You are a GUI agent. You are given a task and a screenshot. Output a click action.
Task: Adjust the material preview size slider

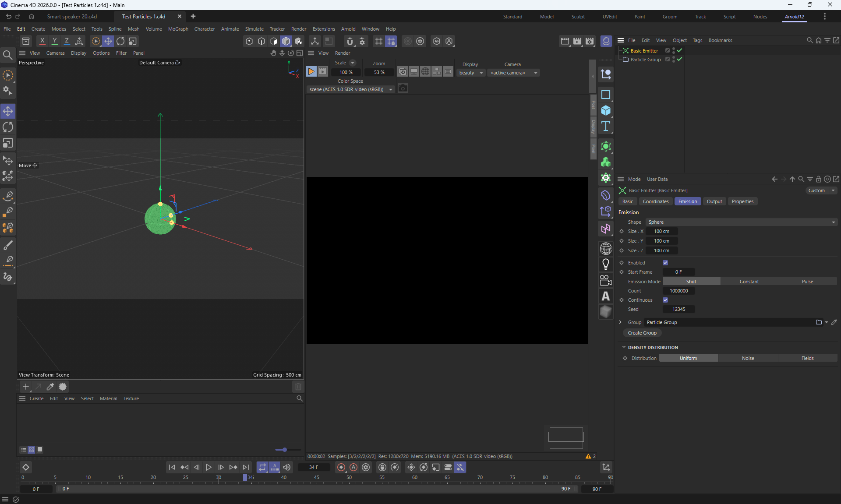[285, 450]
